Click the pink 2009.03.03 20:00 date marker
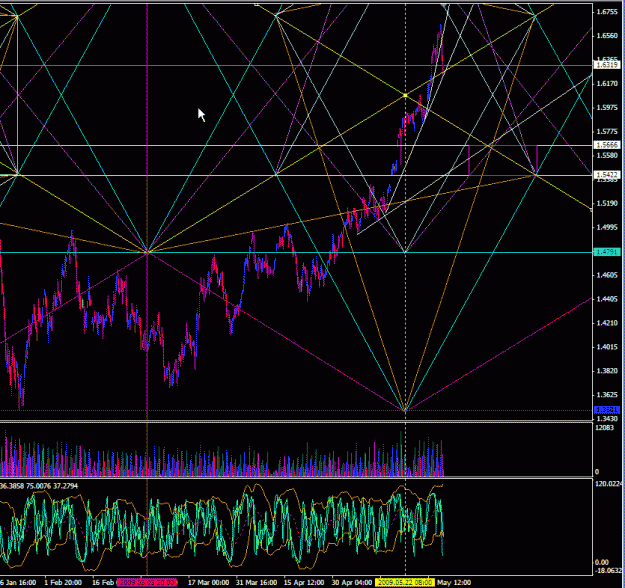The width and height of the screenshot is (625, 588). point(146,582)
